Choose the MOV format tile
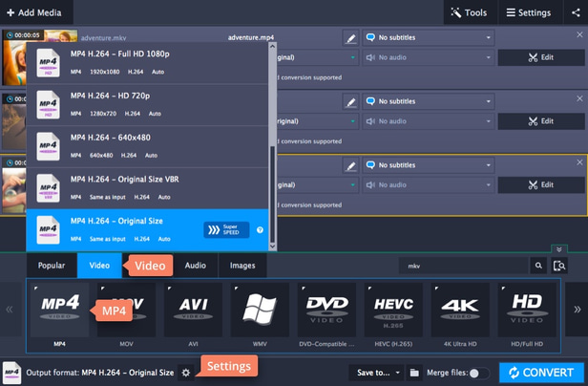 pos(126,311)
